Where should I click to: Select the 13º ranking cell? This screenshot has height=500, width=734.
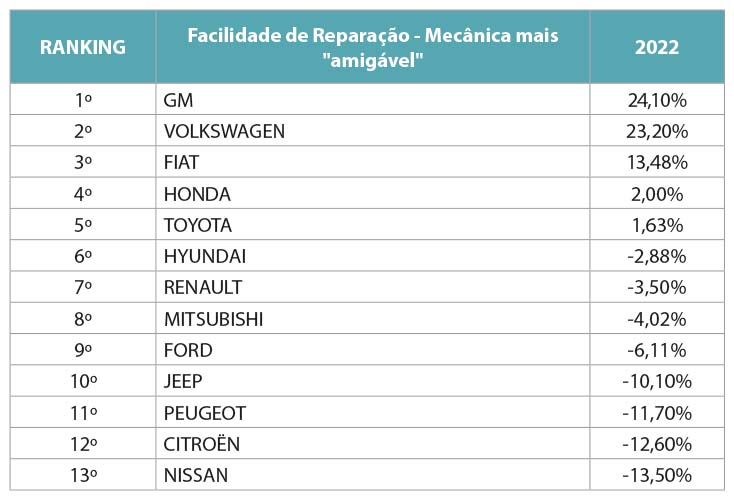[x=82, y=474]
